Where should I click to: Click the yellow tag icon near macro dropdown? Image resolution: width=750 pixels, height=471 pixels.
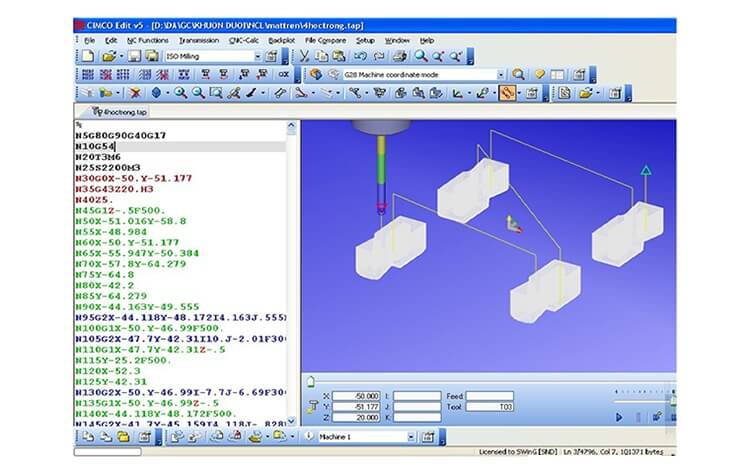540,75
